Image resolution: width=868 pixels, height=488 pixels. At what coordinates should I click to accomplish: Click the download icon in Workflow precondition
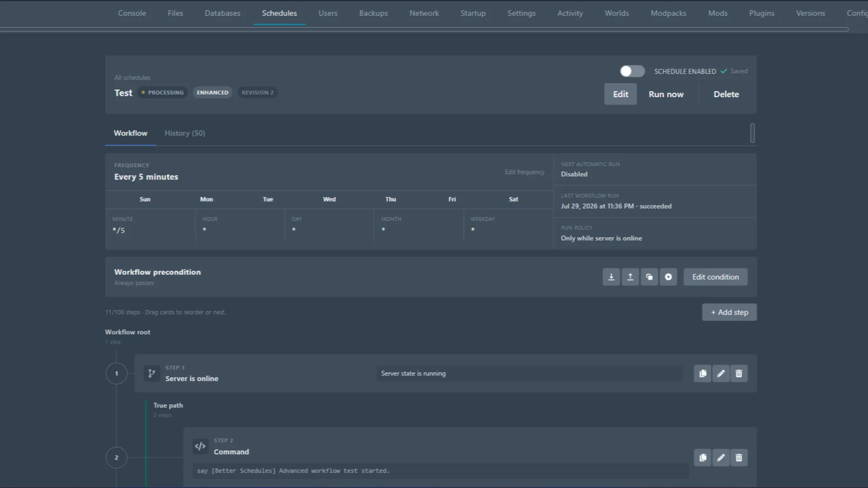point(611,277)
